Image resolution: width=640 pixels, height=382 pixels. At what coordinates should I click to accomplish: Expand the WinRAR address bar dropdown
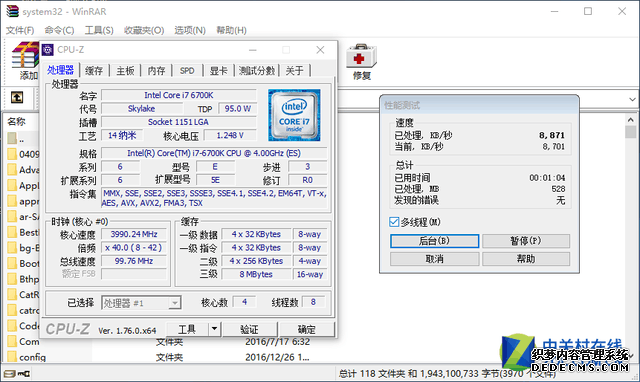point(632,99)
